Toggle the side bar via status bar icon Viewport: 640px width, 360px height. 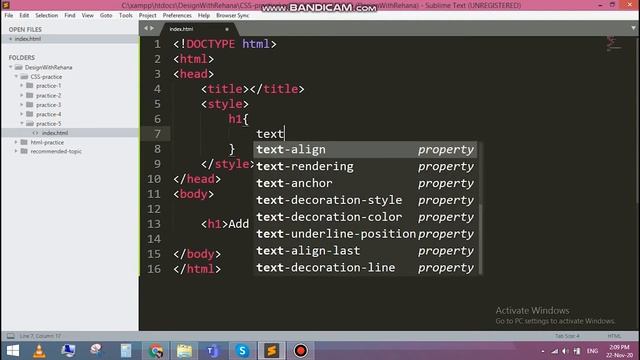(11, 336)
